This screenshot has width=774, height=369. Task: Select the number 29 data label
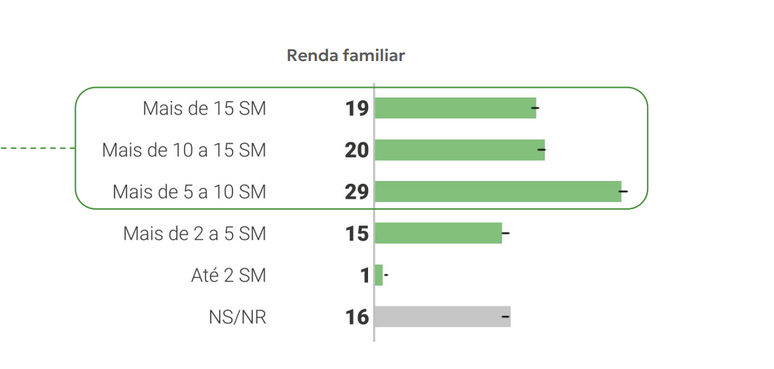[x=357, y=192]
